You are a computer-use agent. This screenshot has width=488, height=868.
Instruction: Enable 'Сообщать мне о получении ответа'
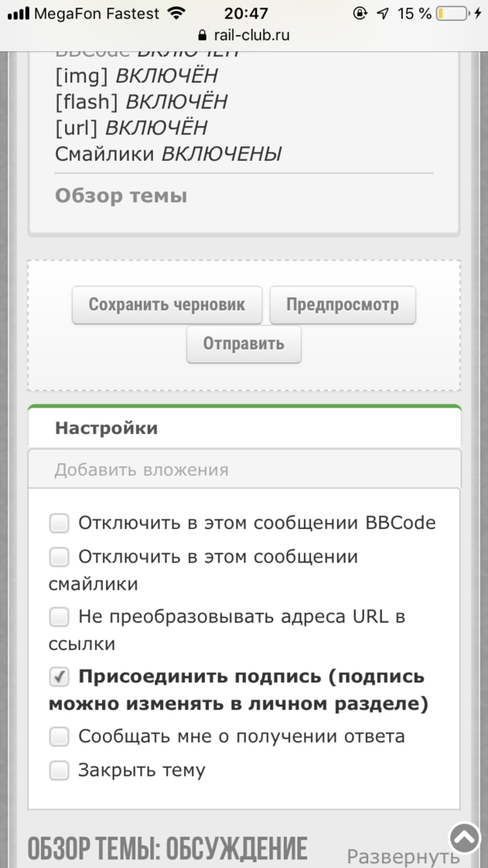59,737
